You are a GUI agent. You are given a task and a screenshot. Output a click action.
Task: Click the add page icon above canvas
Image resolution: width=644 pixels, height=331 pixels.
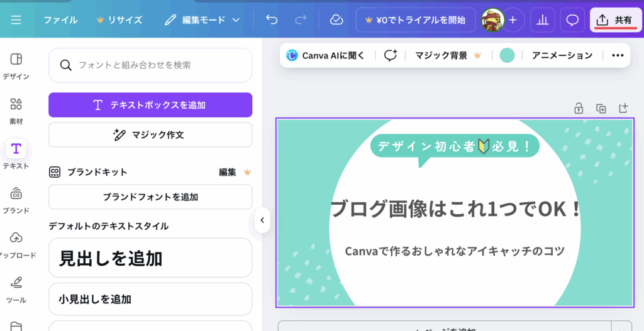pyautogui.click(x=623, y=109)
